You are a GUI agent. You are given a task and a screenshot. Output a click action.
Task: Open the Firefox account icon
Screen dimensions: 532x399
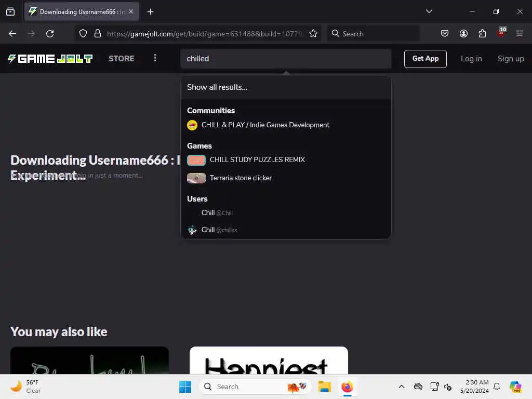point(463,34)
